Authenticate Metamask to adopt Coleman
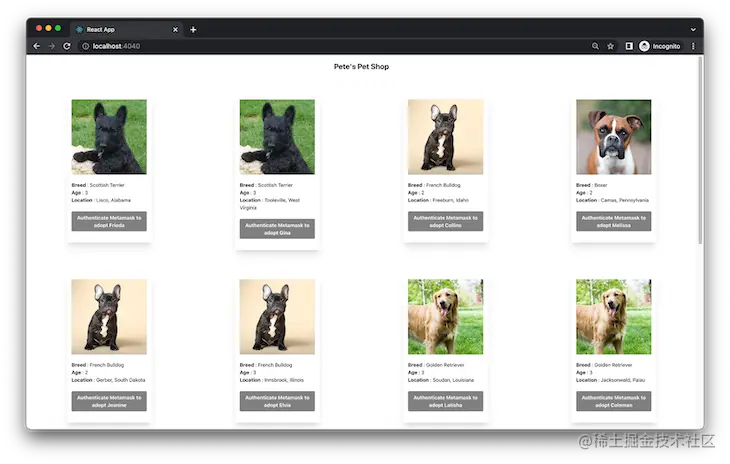Viewport: 730px width, 464px height. coord(614,401)
